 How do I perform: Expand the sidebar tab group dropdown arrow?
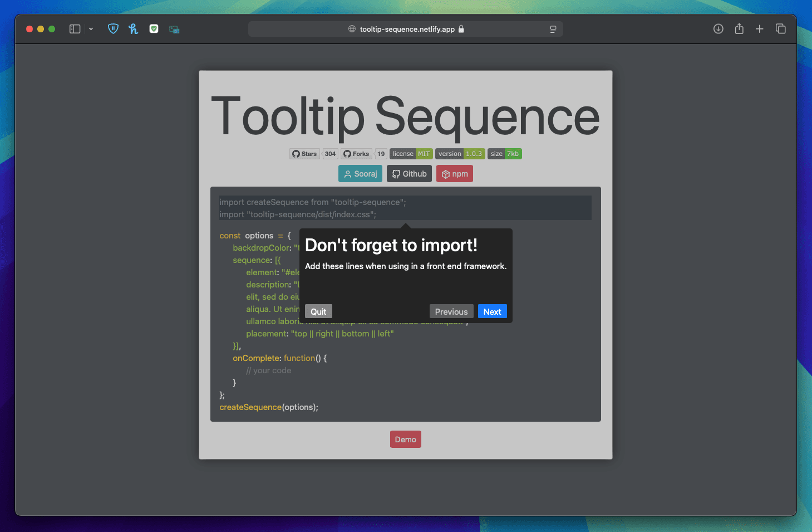pos(91,29)
